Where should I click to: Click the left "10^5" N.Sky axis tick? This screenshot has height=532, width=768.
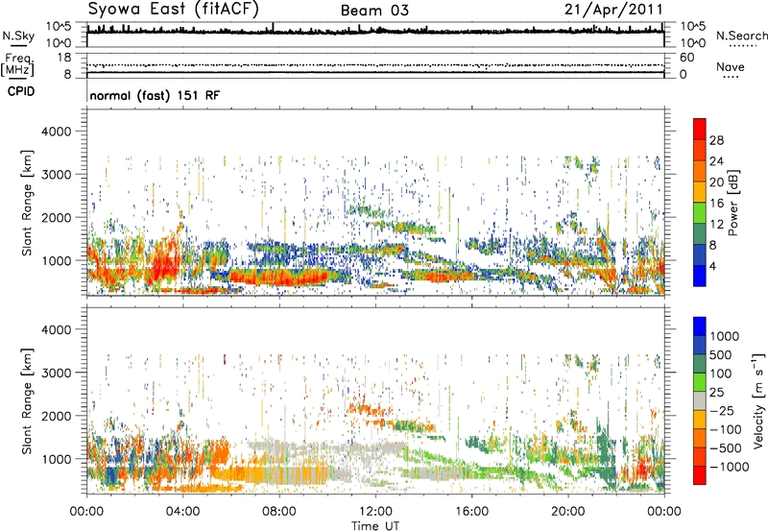59,27
